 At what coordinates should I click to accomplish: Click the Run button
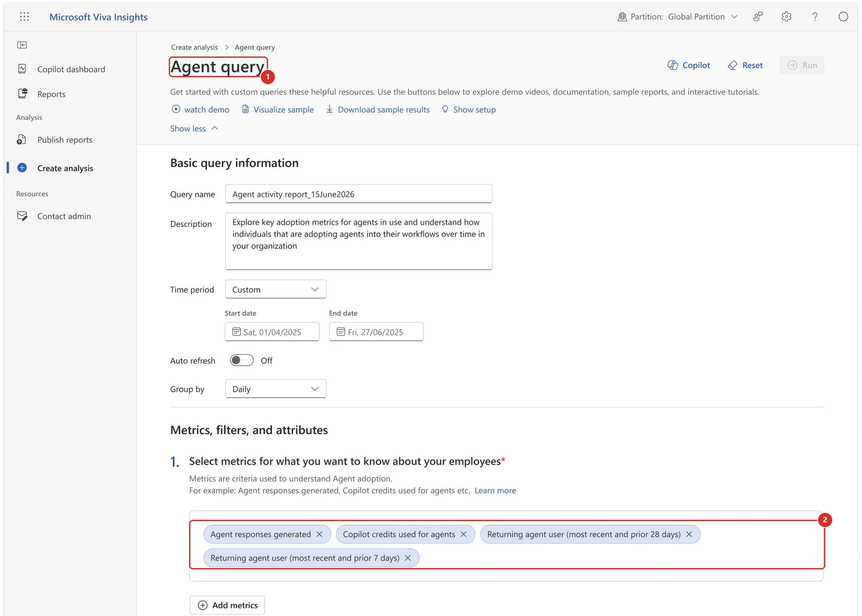[802, 65]
